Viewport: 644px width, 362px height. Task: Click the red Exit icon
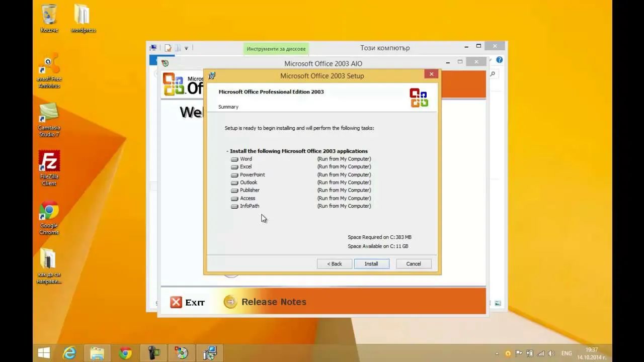[176, 302]
